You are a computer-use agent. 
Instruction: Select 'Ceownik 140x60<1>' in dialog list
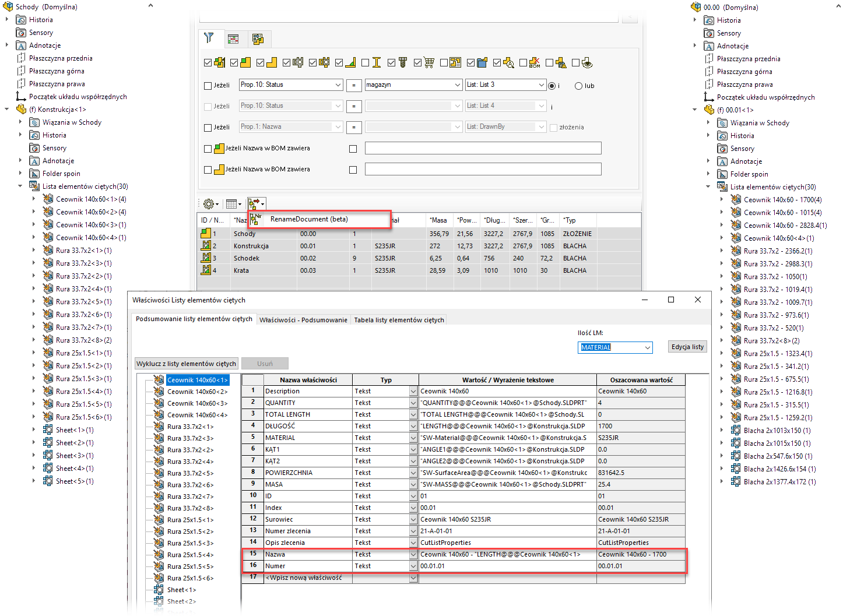(197, 380)
